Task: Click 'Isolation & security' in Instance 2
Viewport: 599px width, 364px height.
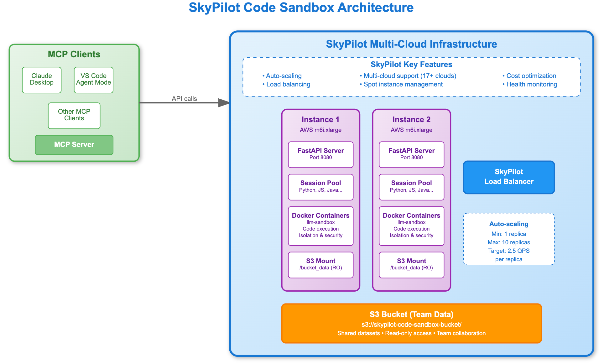Action: (411, 236)
